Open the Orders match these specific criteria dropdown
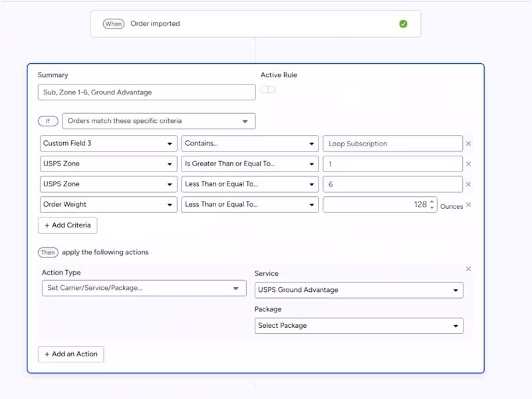Viewport: 532px width, 399px height. [x=159, y=121]
